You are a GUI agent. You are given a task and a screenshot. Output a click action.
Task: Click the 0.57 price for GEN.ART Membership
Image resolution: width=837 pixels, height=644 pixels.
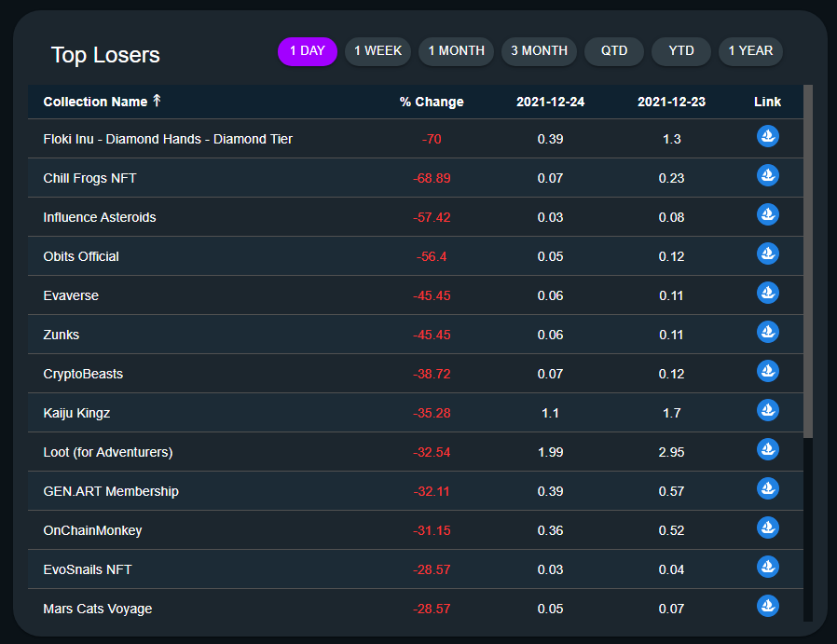[671, 491]
